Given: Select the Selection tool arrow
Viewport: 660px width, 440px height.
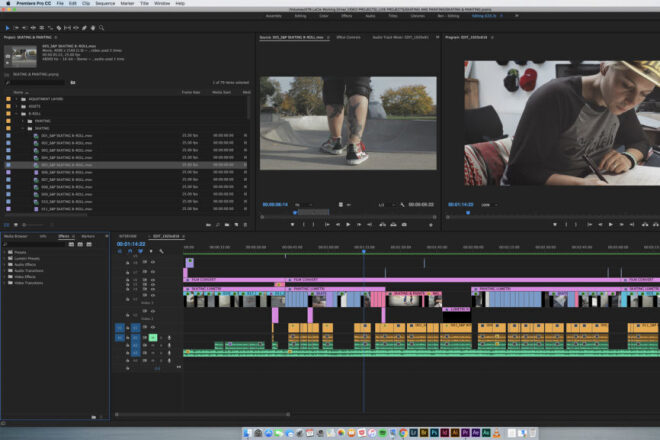Looking at the screenshot, I should coord(7,28).
